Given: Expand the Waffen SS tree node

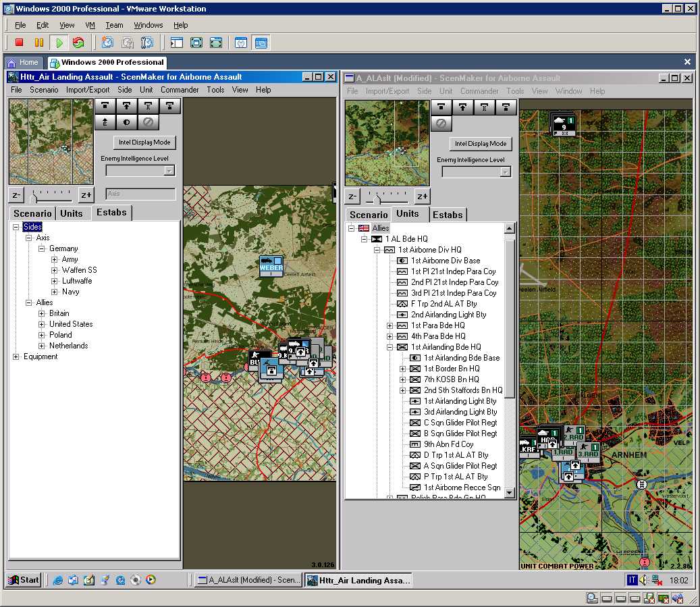Looking at the screenshot, I should (55, 270).
